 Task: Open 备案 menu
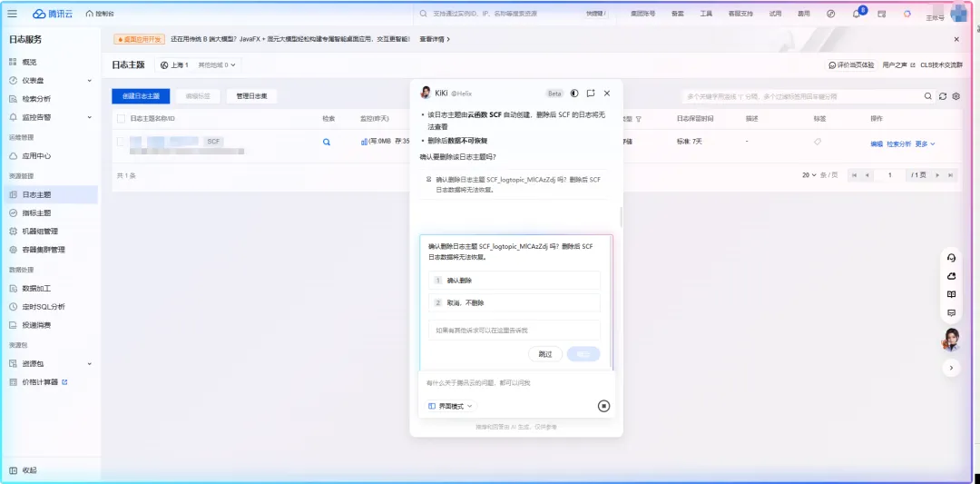point(678,13)
